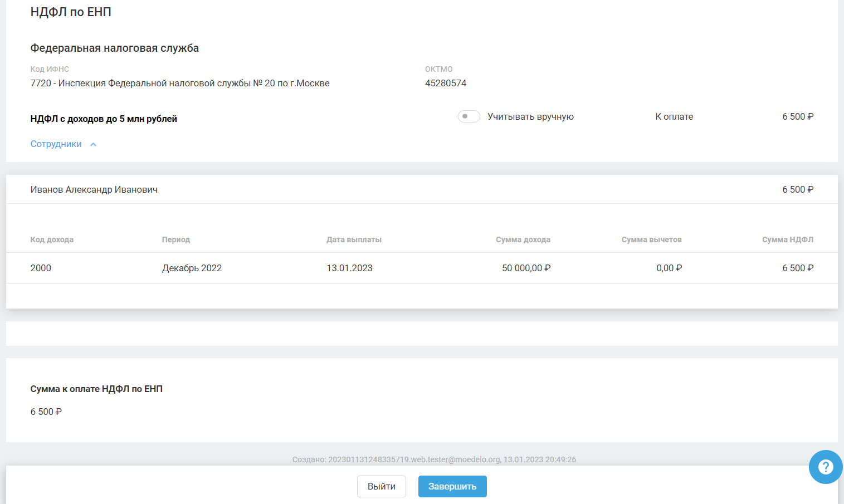Click the Код дохода column header

coord(52,239)
